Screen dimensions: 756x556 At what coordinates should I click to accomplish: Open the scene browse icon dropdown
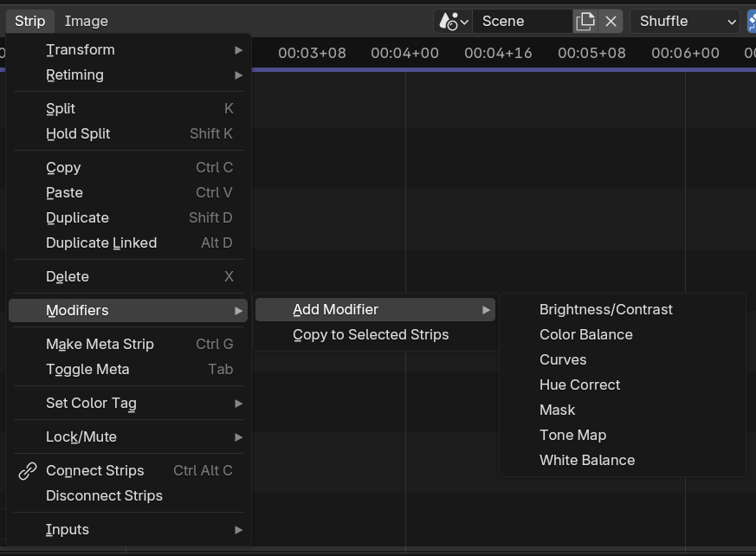453,21
